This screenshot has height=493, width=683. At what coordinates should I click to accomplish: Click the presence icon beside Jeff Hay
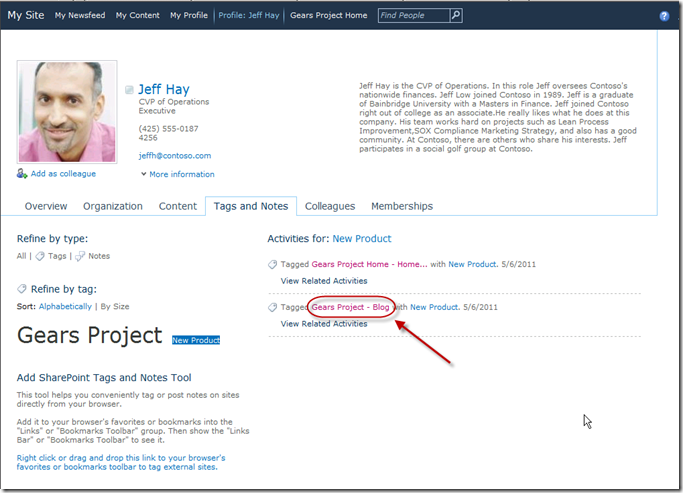pyautogui.click(x=129, y=90)
